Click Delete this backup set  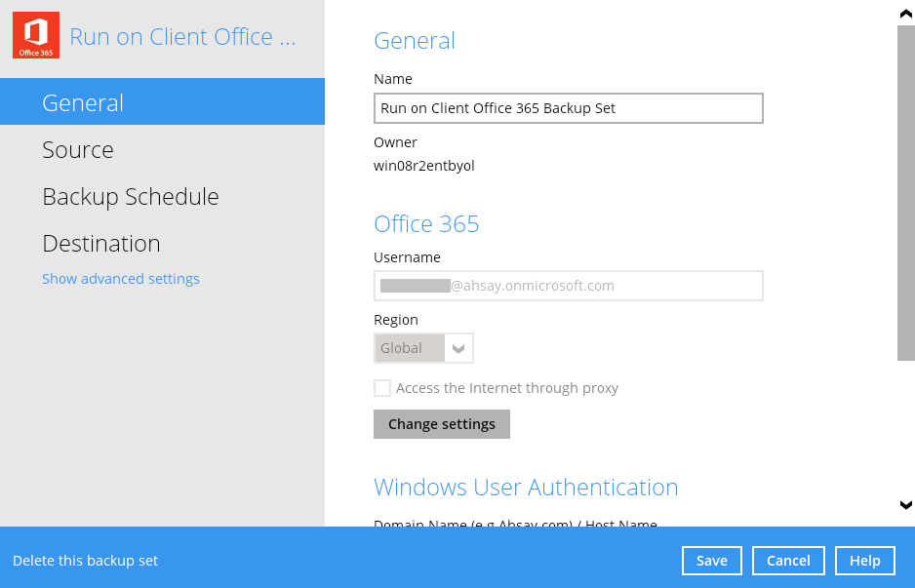coord(86,561)
